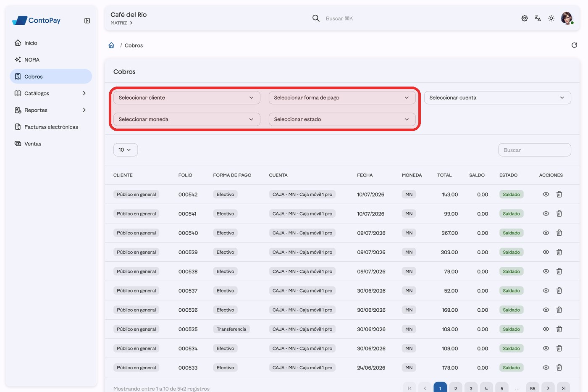View details of folio 000534
This screenshot has height=392, width=588.
tap(546, 348)
